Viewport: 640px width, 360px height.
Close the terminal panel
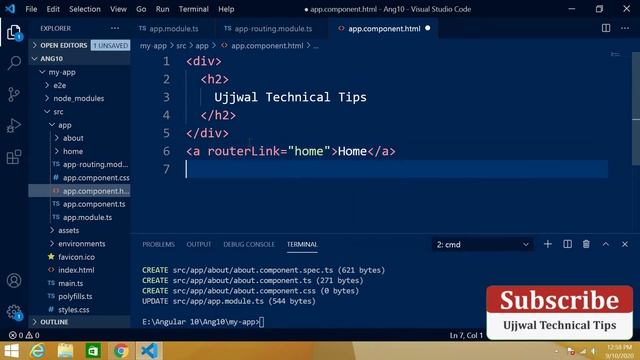(625, 244)
